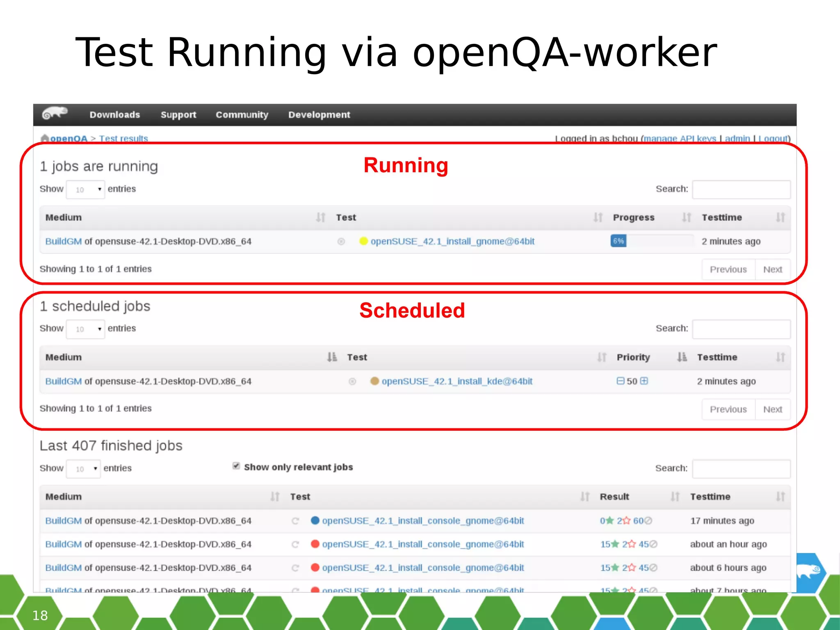Increase priority with plus icon
Image resolution: width=840 pixels, height=630 pixels.
[644, 381]
